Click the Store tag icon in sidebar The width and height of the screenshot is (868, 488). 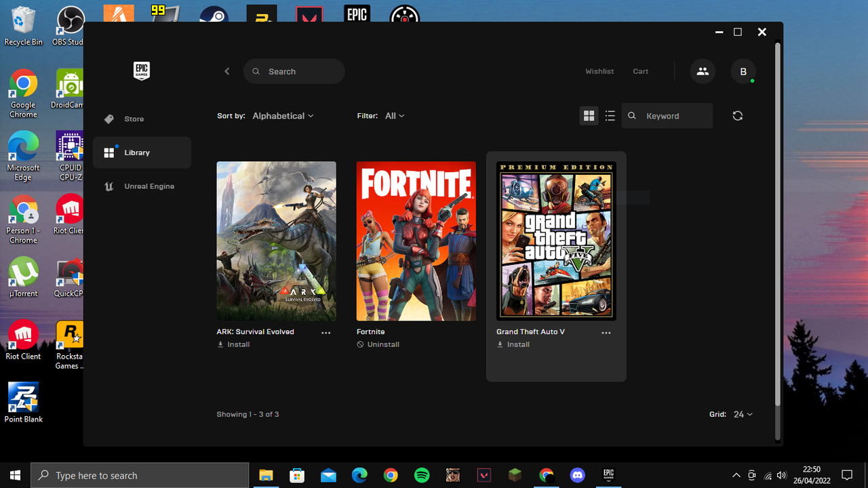109,119
